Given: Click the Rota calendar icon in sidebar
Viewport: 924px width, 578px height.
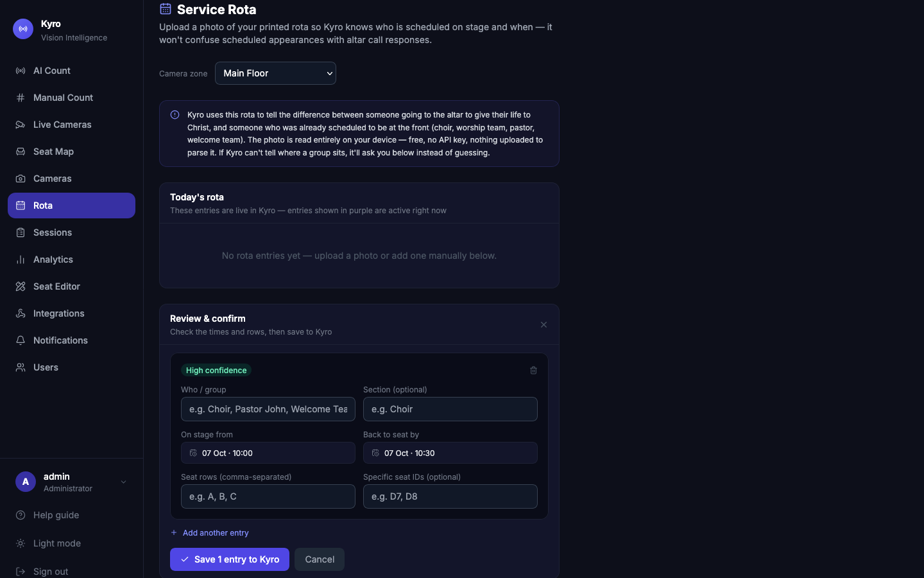Looking at the screenshot, I should point(21,206).
